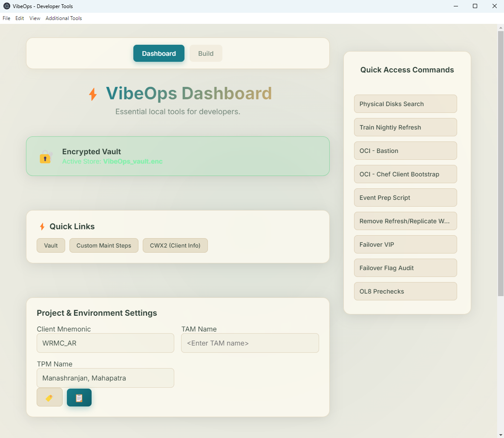Open CWX2 (Client Info) quick link
This screenshot has width=504, height=438.
pyautogui.click(x=175, y=245)
